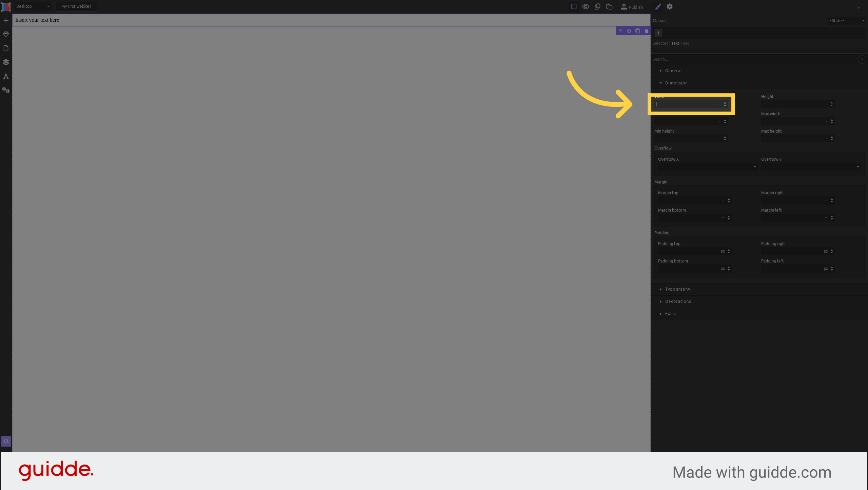
Task: Open the add blocks plus icon
Action: point(6,20)
